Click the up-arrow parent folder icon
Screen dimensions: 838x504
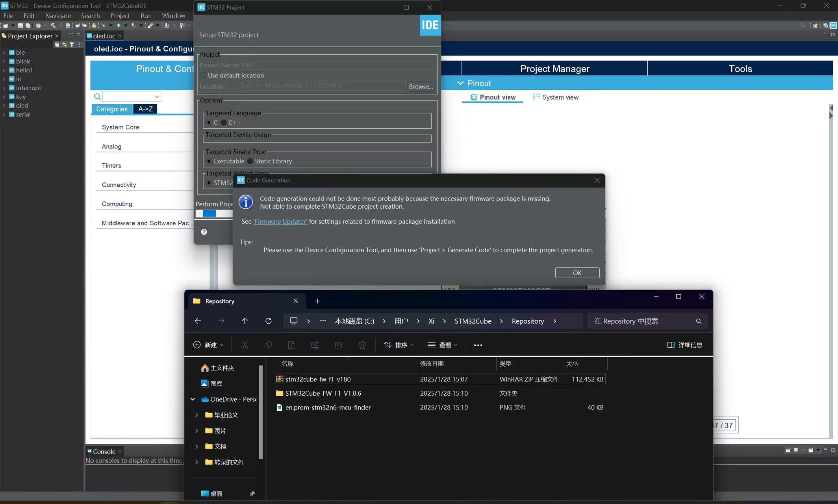pos(245,321)
